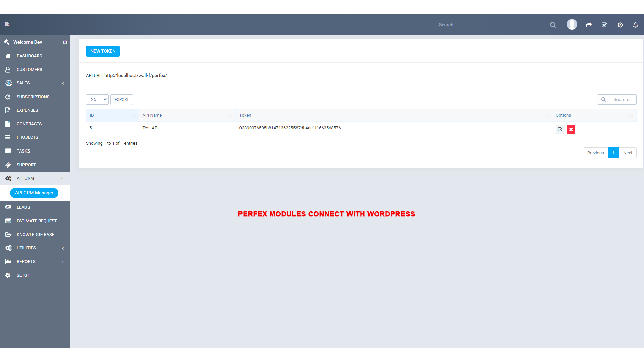
Task: Open the 25 entries per page dropdown
Action: click(x=97, y=99)
